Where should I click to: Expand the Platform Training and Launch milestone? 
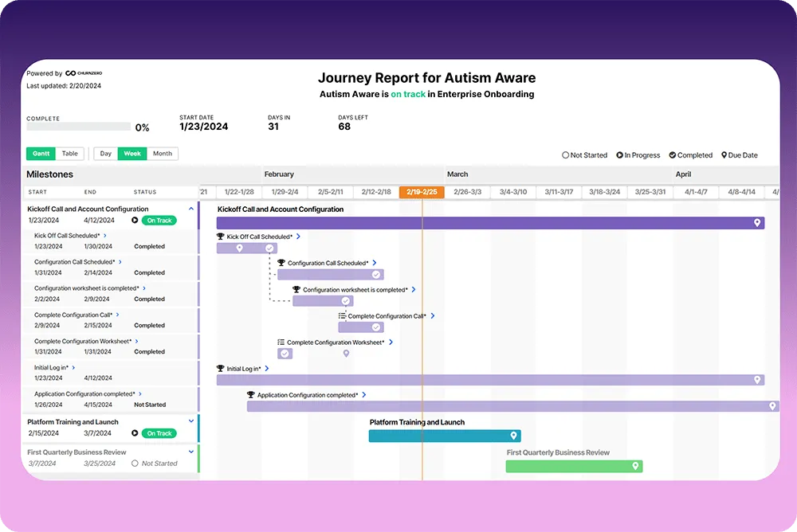pos(191,421)
